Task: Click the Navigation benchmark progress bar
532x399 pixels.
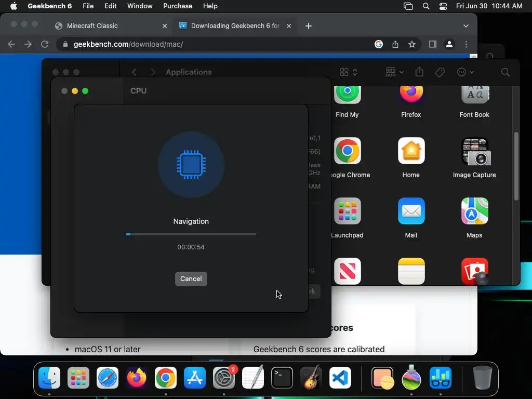Action: tap(191, 234)
